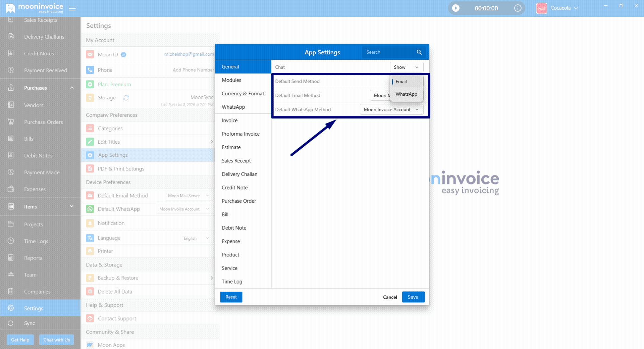The image size is (644, 349).
Task: Open the Companies building icon
Action: [x=11, y=291]
